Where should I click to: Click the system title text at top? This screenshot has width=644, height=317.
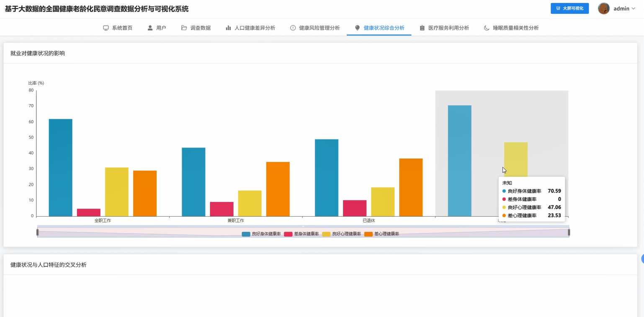pos(97,9)
